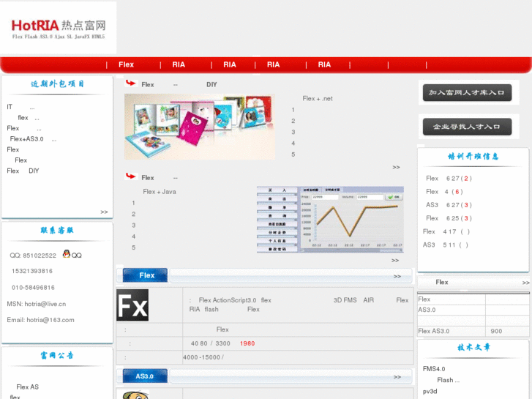Image resolution: width=532 pixels, height=399 pixels.
Task: Open training entry 'AS3 5 11 ( )'
Action: pyautogui.click(x=445, y=245)
